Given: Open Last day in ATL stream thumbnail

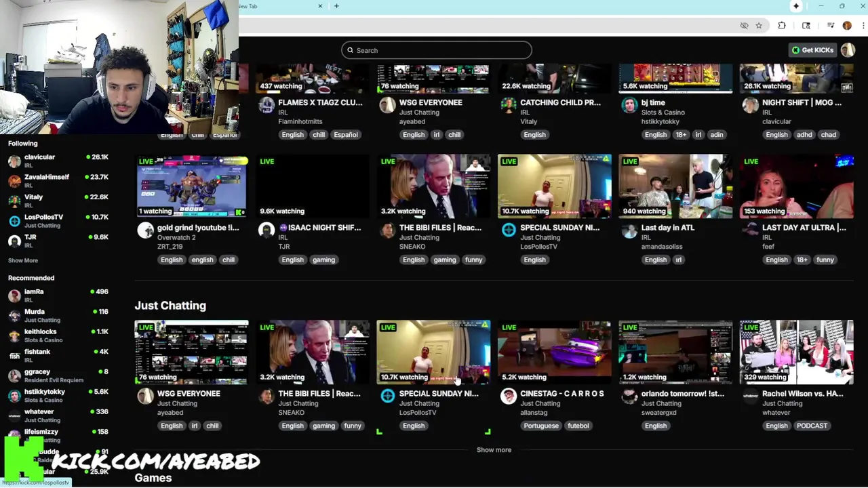Looking at the screenshot, I should [x=675, y=186].
